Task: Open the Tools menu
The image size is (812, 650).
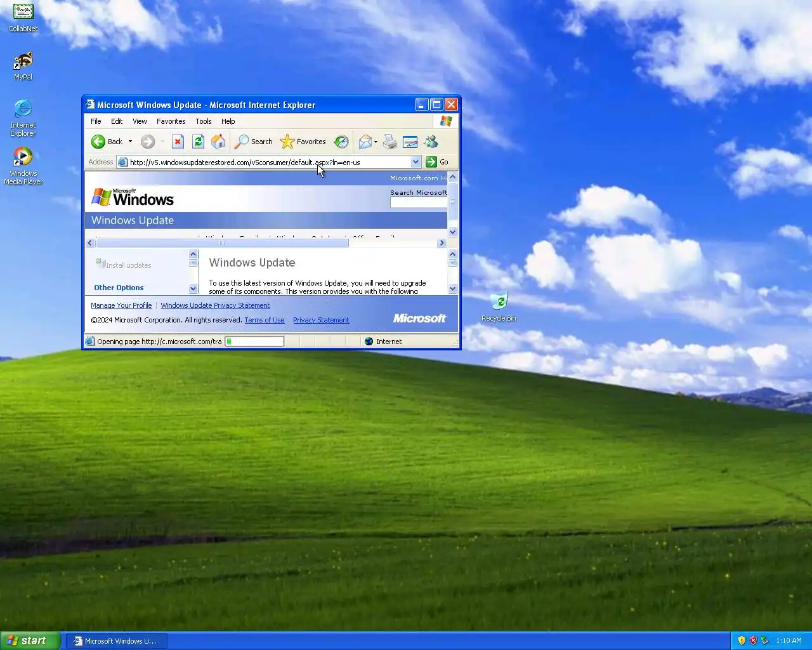Action: click(x=204, y=121)
